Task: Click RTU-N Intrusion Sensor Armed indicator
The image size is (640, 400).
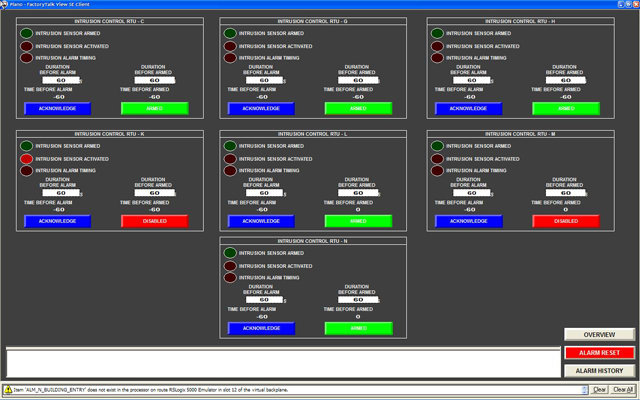Action: click(x=231, y=253)
